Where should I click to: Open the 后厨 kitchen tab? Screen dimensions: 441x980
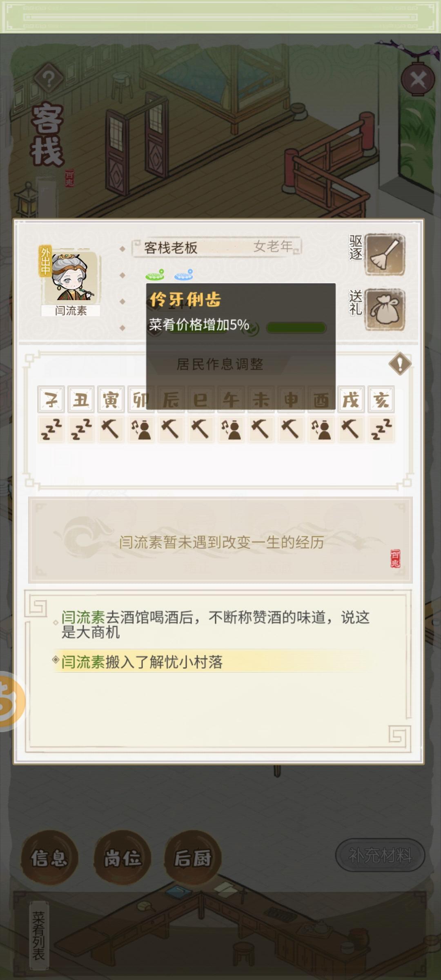(x=193, y=857)
